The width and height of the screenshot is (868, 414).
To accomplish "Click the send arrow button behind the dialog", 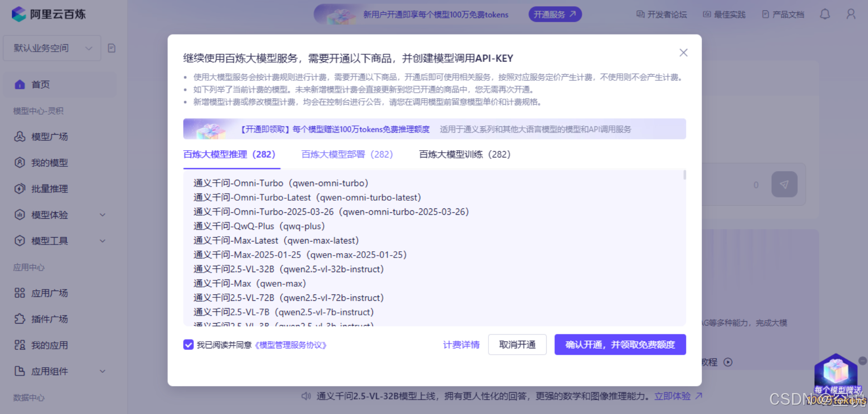I will (784, 185).
